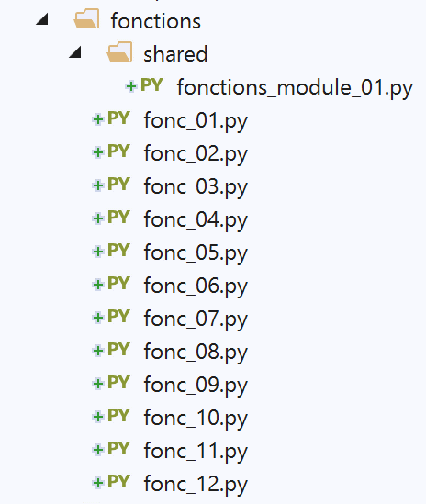
Task: Click the fonctions folder icon
Action: point(86,19)
